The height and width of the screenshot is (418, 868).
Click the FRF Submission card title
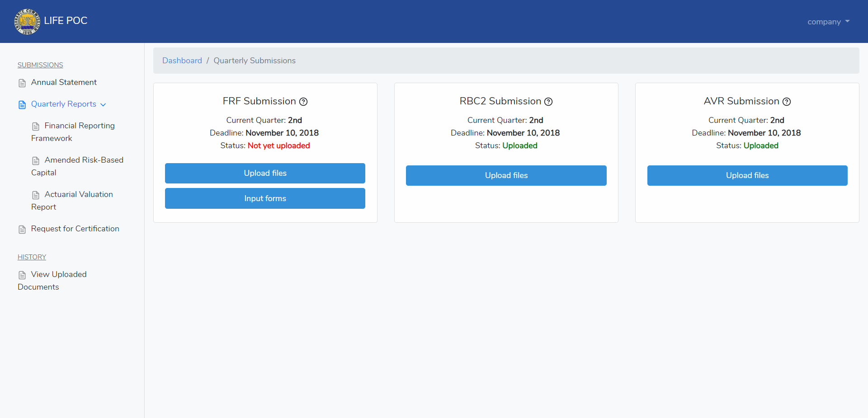tap(259, 101)
